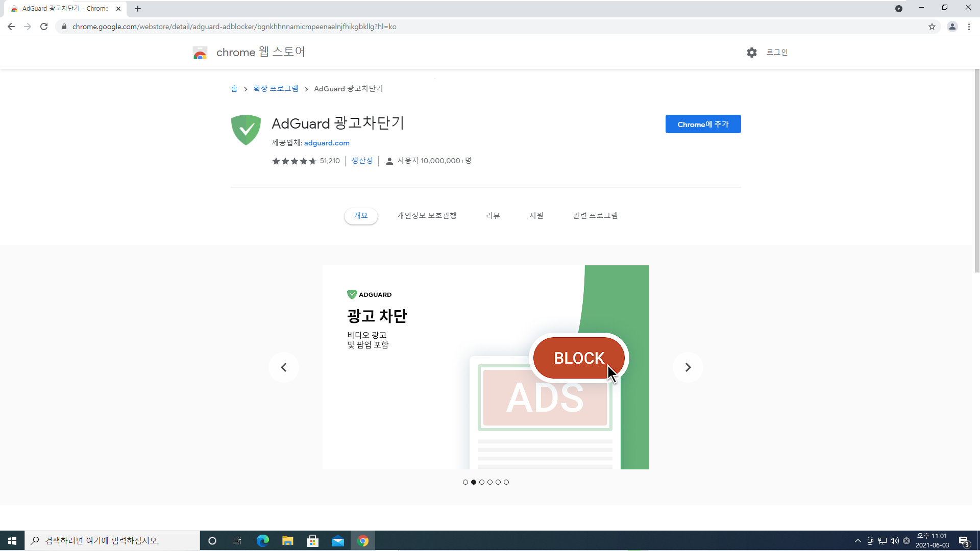Open Microsoft Edge from the taskbar

point(263,541)
